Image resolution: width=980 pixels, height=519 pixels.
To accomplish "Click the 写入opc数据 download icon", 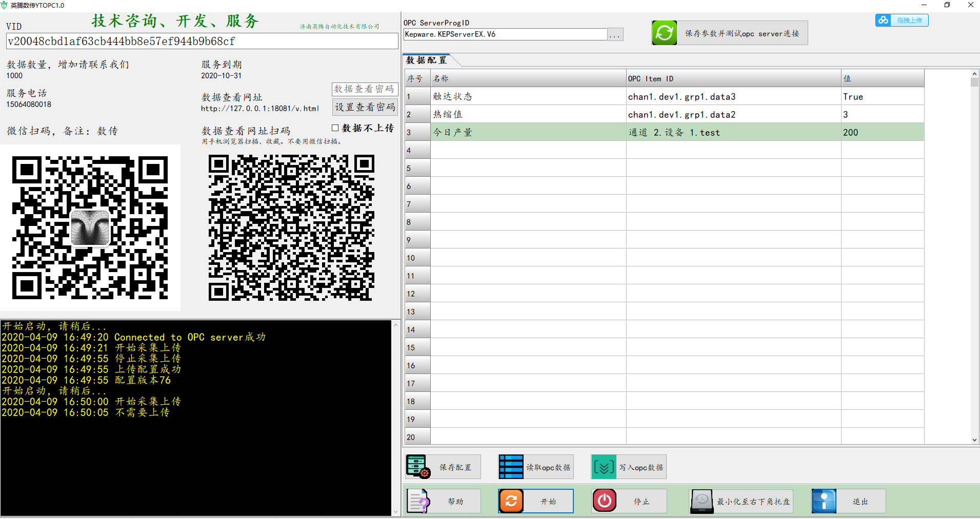I will click(x=605, y=467).
